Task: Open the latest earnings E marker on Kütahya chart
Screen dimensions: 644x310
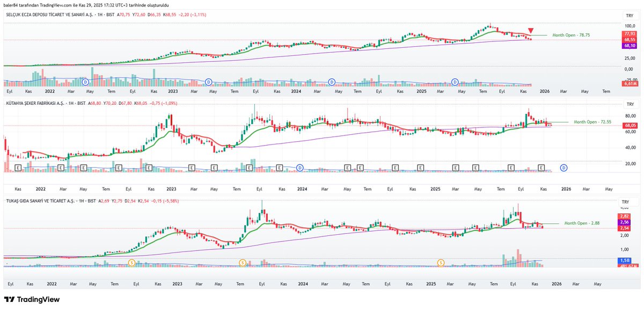Action: click(x=541, y=168)
